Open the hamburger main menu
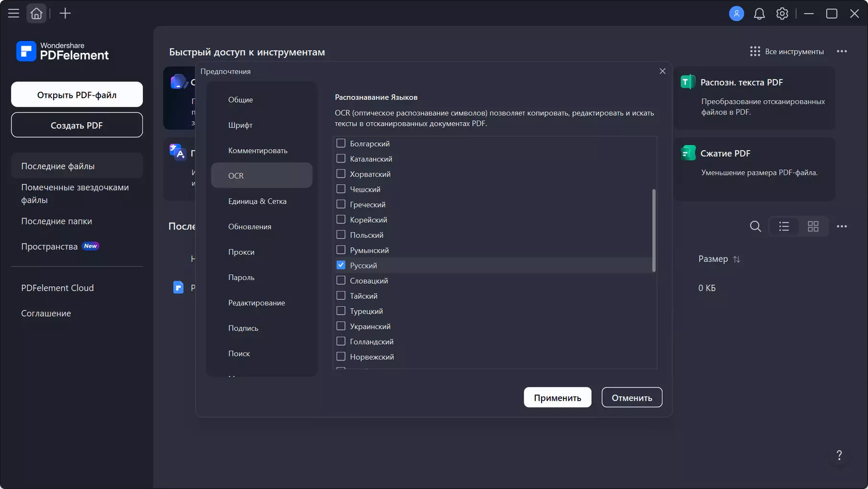 click(13, 13)
